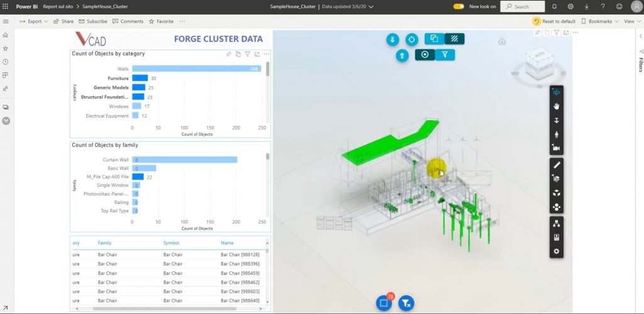Open the model browser tree icon
The height and width of the screenshot is (314, 644).
[x=557, y=223]
